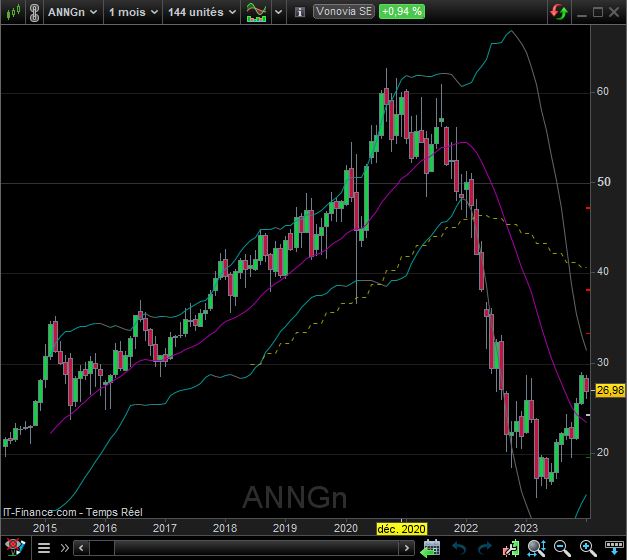Screen dimensions: 629x560
Task: Click the 2020 time axis label
Action: coord(346,529)
